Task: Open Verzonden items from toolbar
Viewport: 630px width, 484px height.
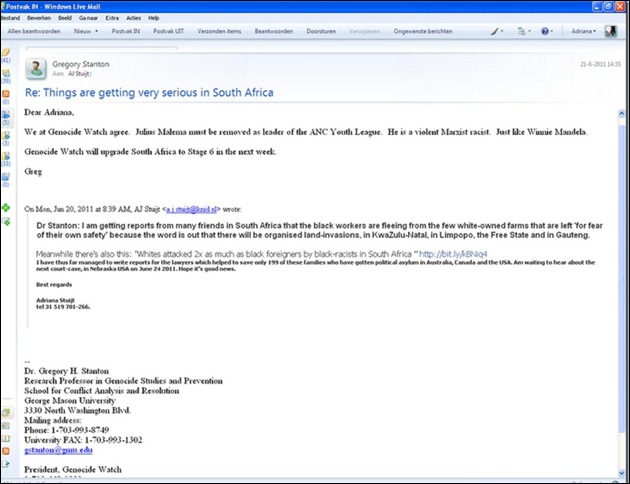Action: [219, 31]
